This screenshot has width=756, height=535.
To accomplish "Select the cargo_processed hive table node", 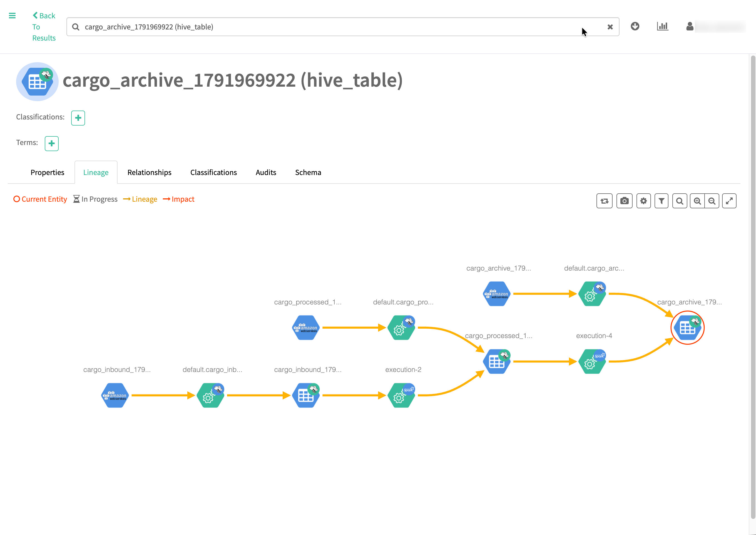I will 497,361.
